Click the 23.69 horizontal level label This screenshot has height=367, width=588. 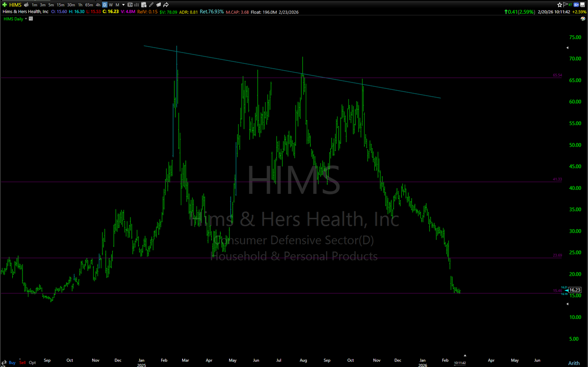[x=557, y=256]
